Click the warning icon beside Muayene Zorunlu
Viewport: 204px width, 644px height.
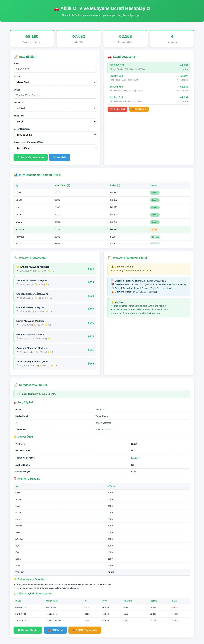point(112,267)
